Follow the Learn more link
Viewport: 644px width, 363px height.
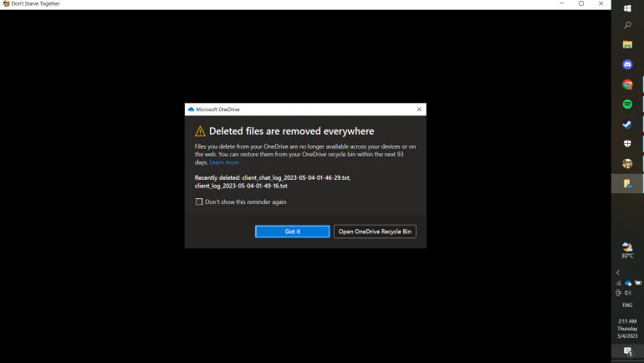click(x=224, y=162)
